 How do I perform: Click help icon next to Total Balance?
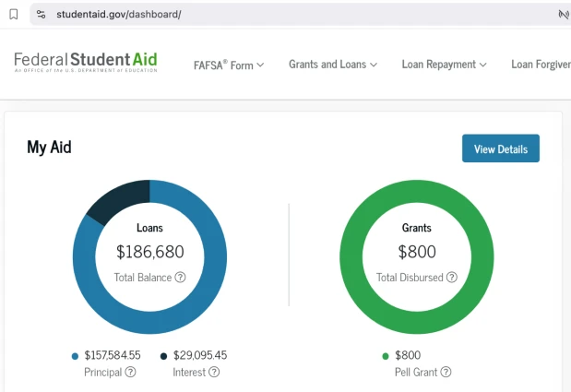point(180,277)
